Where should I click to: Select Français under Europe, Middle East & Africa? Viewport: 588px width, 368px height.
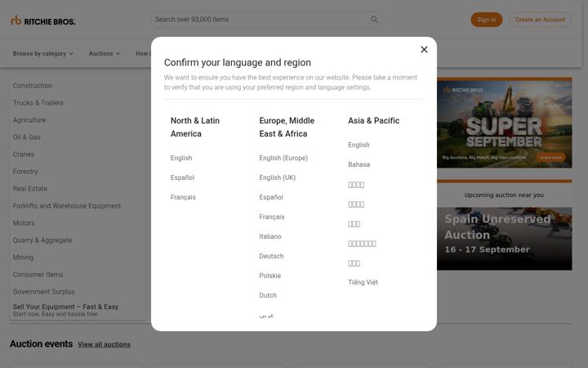271,217
